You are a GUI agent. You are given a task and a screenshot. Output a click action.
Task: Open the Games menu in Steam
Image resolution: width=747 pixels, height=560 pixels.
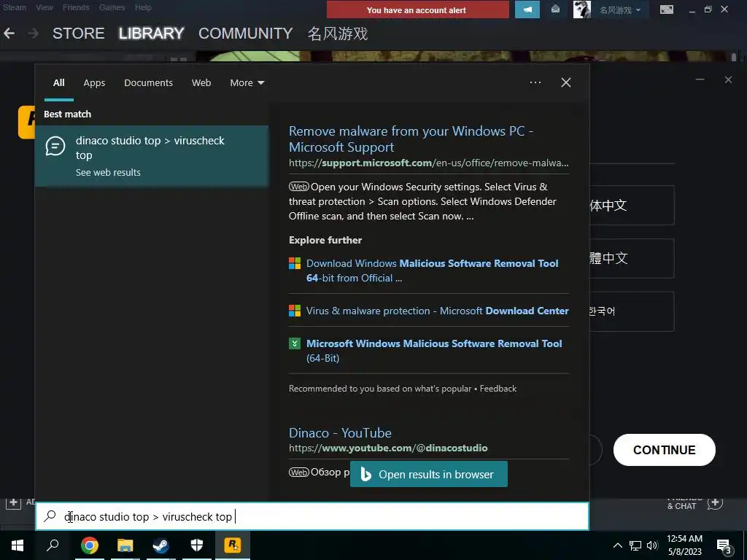click(112, 7)
